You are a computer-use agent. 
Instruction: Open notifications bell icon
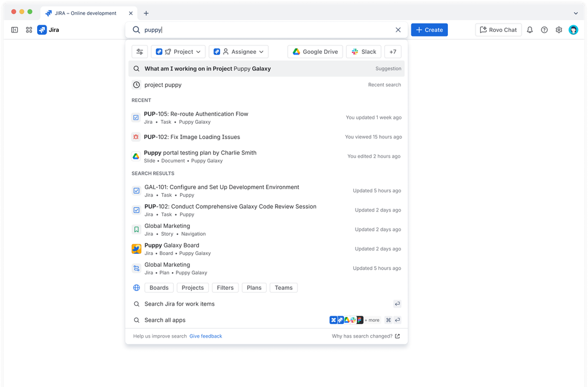[530, 30]
